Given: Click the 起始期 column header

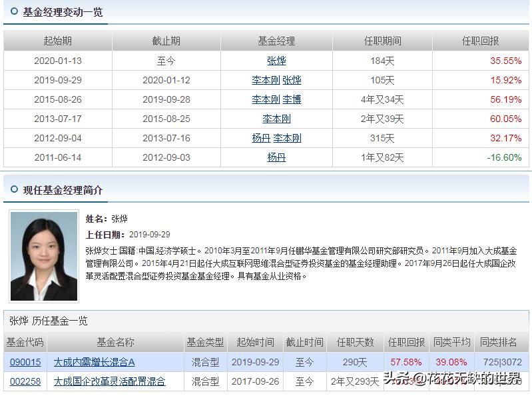Looking at the screenshot, I should 58,41.
